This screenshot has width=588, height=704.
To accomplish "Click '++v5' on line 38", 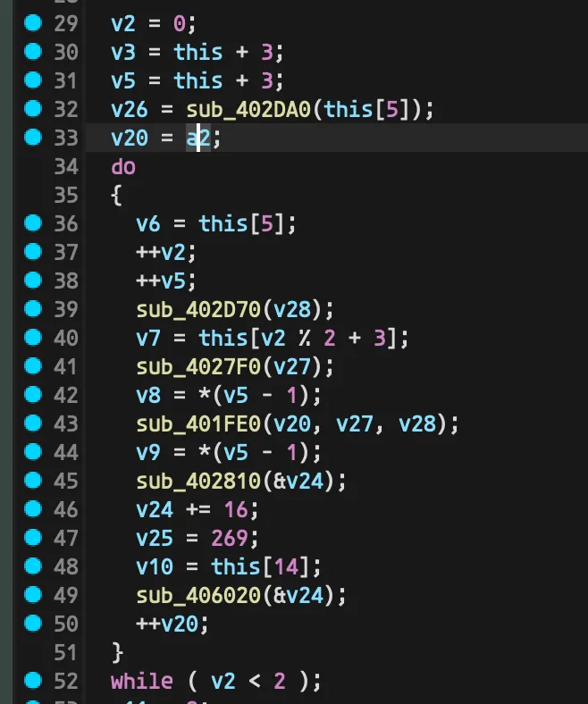I will click(160, 281).
